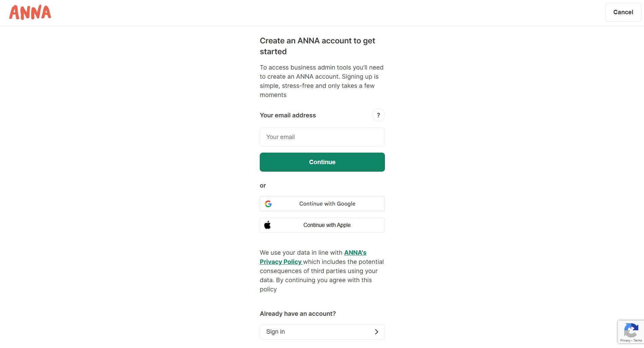This screenshot has height=348, width=644.
Task: Click inside the email address box
Action: point(322,137)
